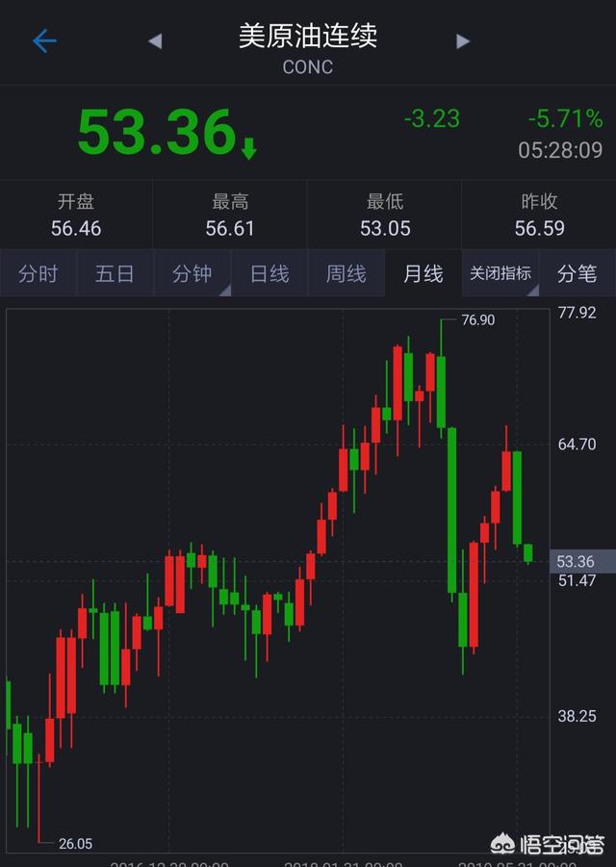Tap the 美原油连续 title

[x=308, y=37]
